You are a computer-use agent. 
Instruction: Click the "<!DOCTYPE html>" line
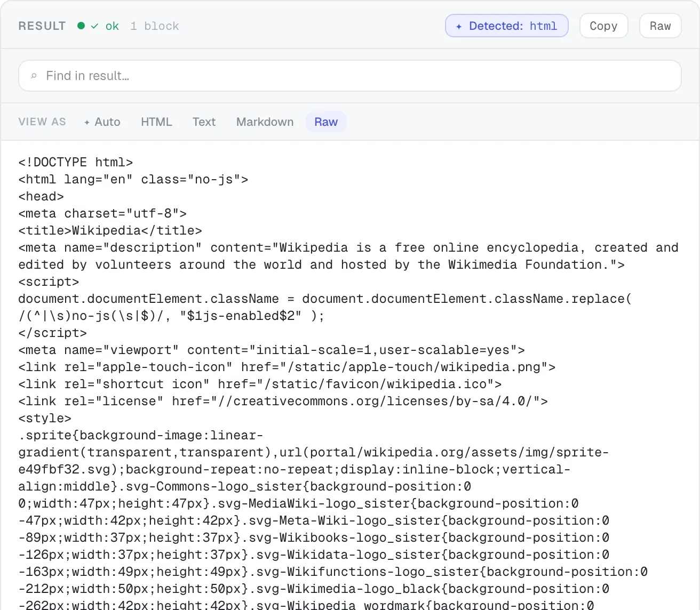[x=76, y=162]
